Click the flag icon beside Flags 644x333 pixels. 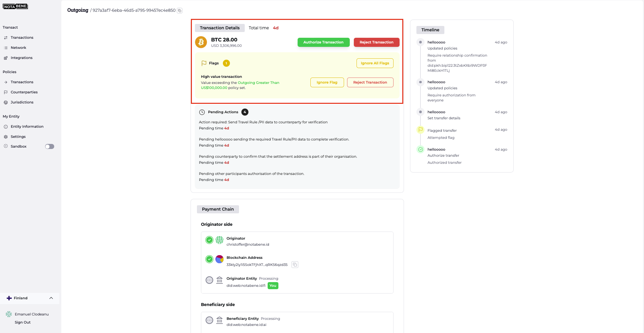[204, 63]
